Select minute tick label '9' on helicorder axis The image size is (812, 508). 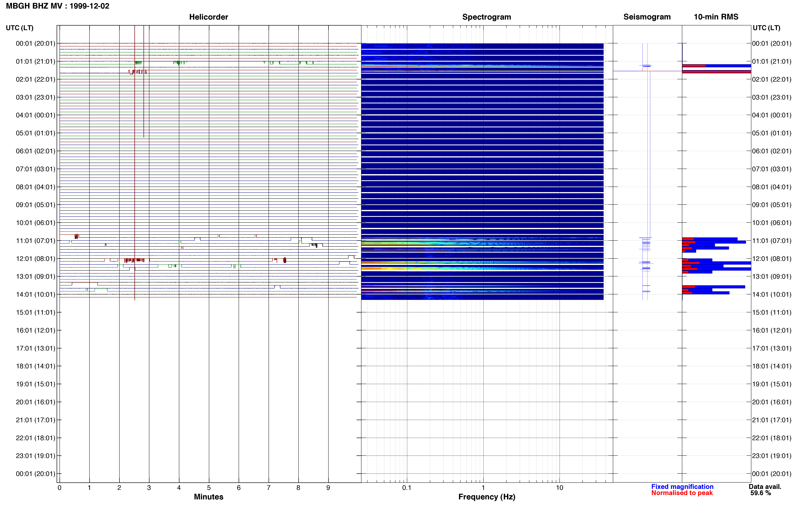[328, 487]
